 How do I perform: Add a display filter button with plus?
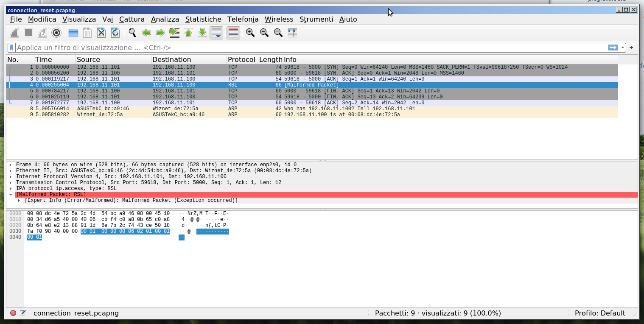point(631,47)
